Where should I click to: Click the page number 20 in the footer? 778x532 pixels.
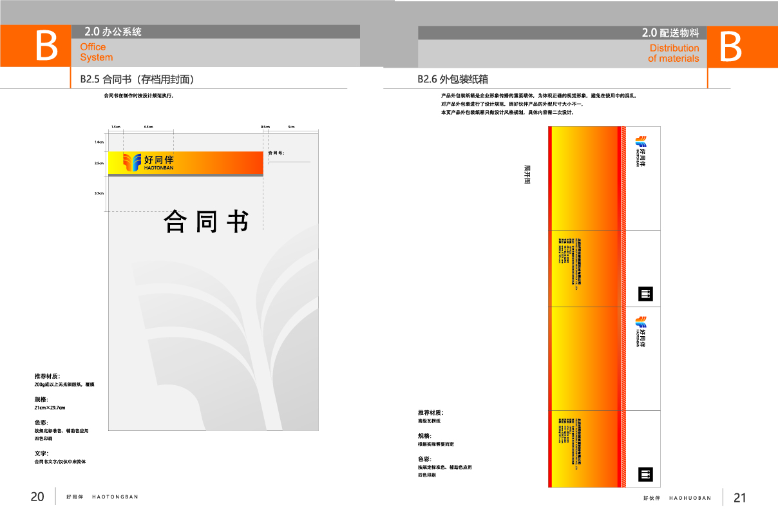[37, 497]
